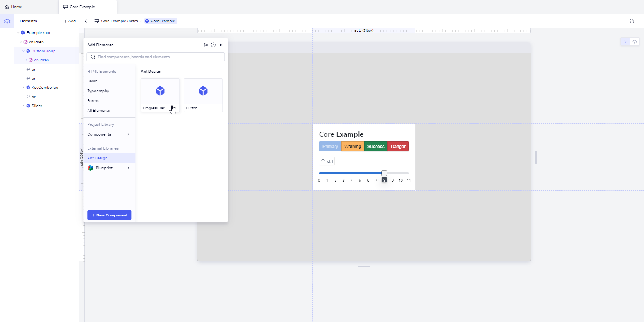Viewport: 644px width, 322px height.
Task: Enable the play/interact mode toggle
Action: pyautogui.click(x=625, y=42)
